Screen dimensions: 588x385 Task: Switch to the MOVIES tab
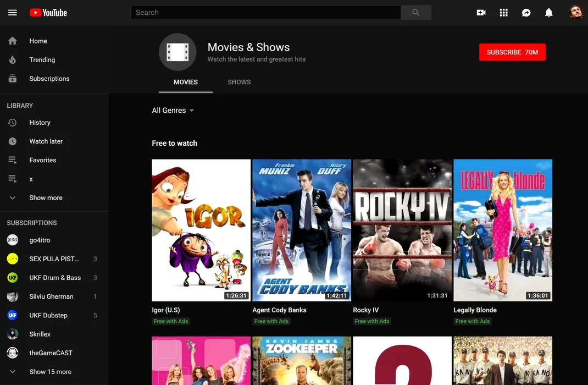pyautogui.click(x=186, y=82)
